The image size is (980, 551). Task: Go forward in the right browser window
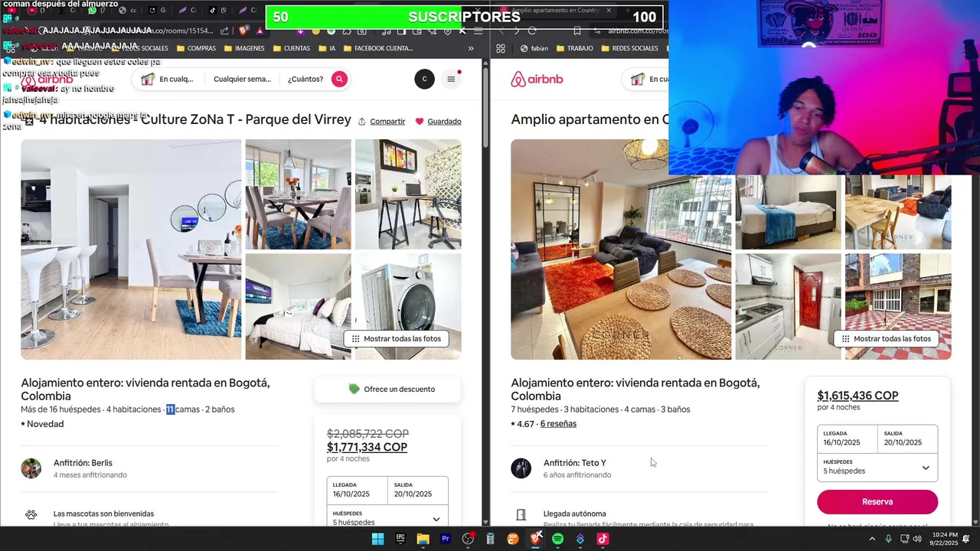tap(517, 31)
